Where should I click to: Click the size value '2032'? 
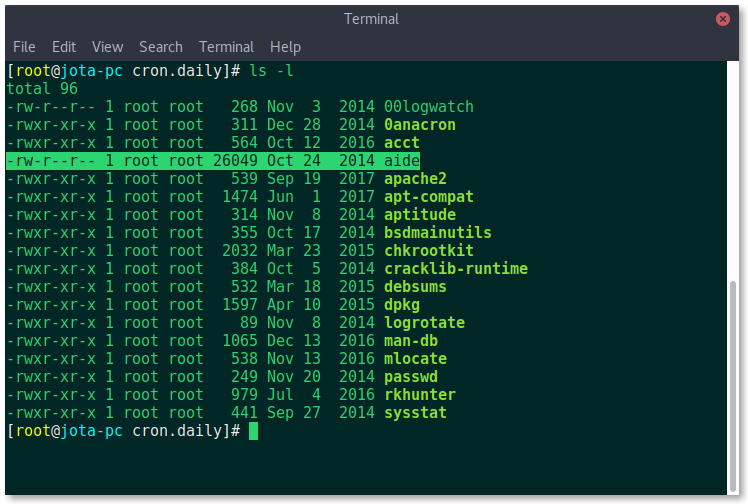click(x=240, y=251)
